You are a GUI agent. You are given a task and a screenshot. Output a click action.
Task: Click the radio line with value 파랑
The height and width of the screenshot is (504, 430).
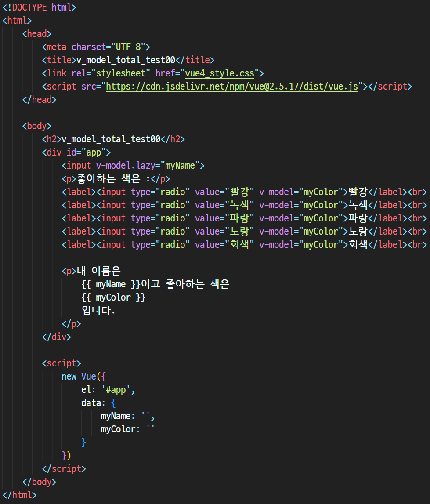point(244,218)
